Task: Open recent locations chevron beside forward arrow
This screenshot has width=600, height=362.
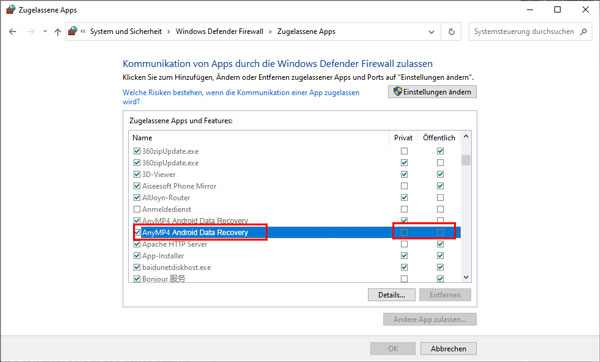Action: 45,32
